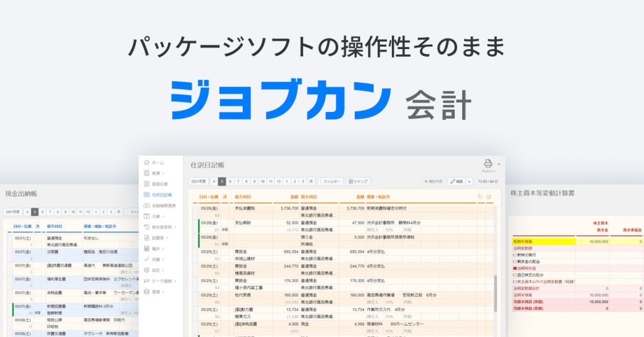
Task: Click the 決算 checkmark icon in sidebar
Action: [147, 260]
